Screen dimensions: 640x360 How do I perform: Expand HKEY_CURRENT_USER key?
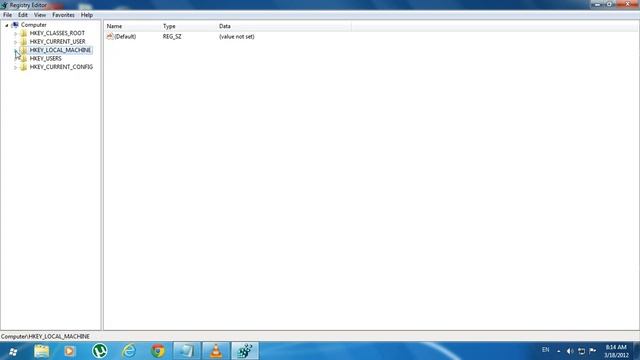coord(16,42)
